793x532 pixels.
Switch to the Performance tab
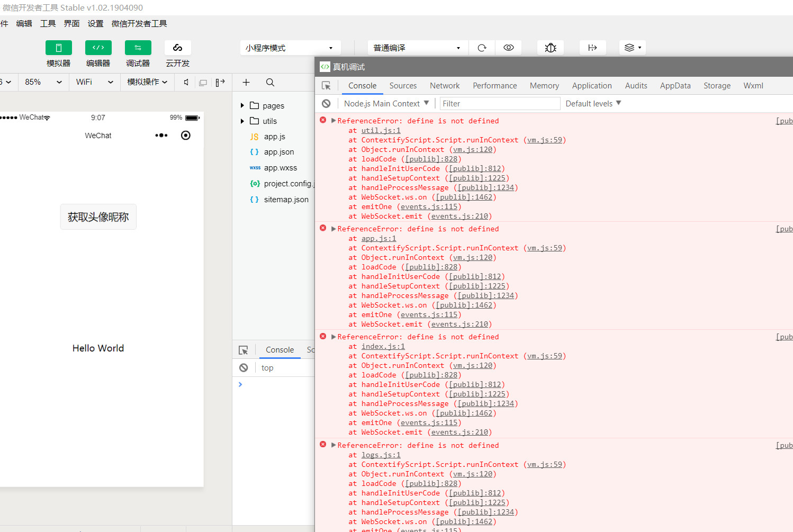tap(495, 86)
